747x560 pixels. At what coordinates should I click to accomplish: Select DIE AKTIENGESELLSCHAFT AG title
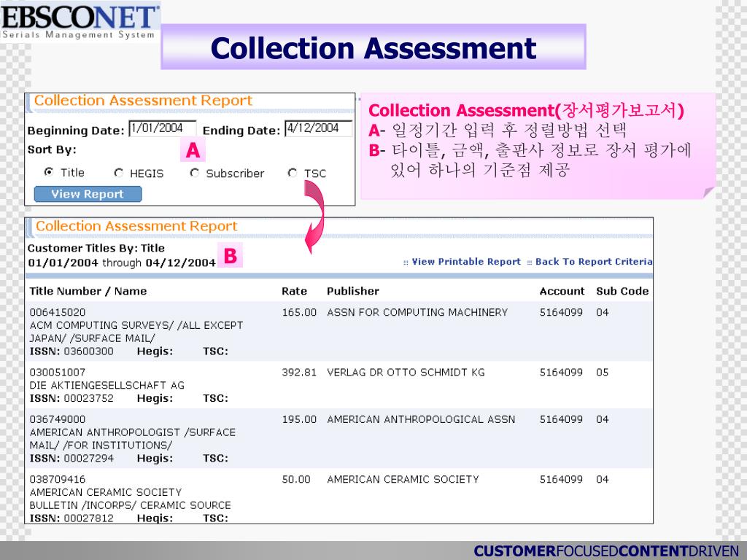107,385
